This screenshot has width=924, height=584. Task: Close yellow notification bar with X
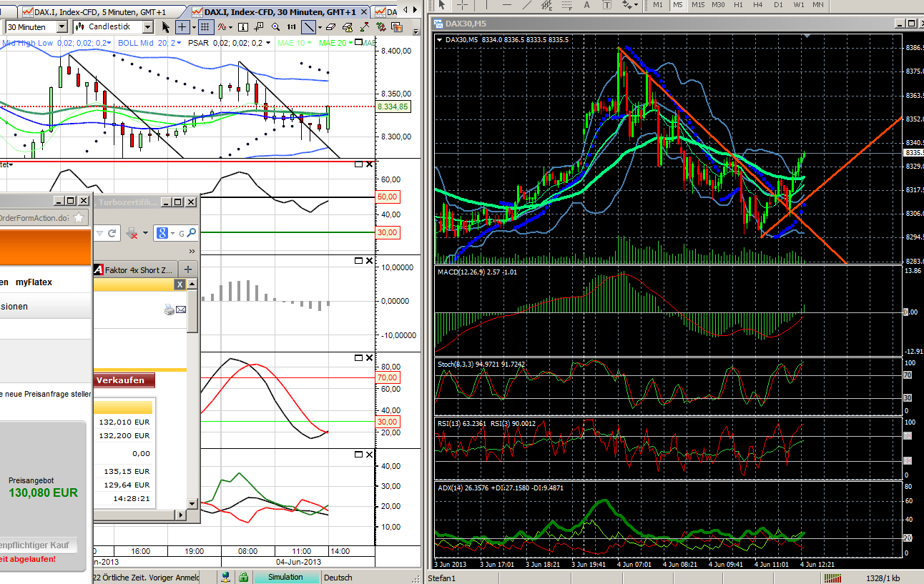click(180, 285)
